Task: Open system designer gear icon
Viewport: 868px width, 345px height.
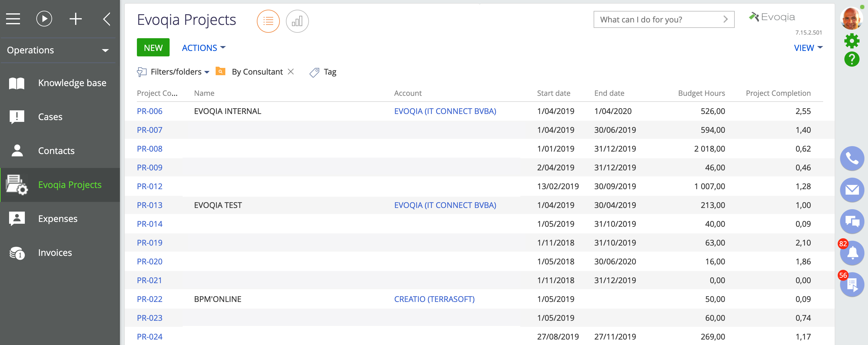Action: [x=851, y=41]
